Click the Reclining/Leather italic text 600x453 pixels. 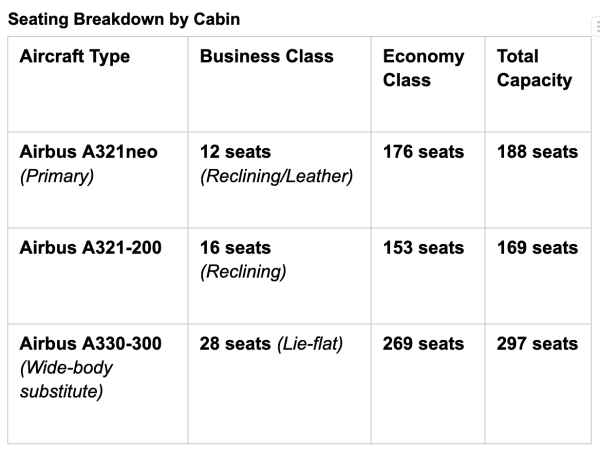276,176
